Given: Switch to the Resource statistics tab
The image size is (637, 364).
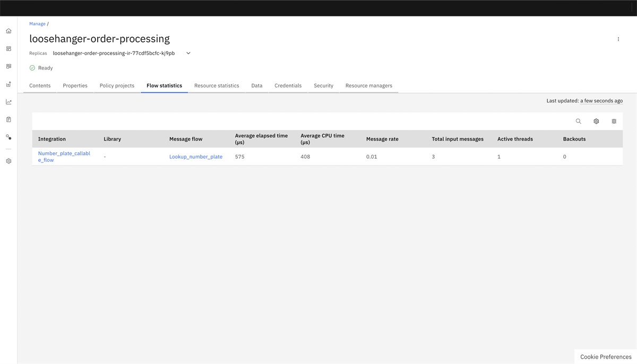Looking at the screenshot, I should pyautogui.click(x=217, y=85).
